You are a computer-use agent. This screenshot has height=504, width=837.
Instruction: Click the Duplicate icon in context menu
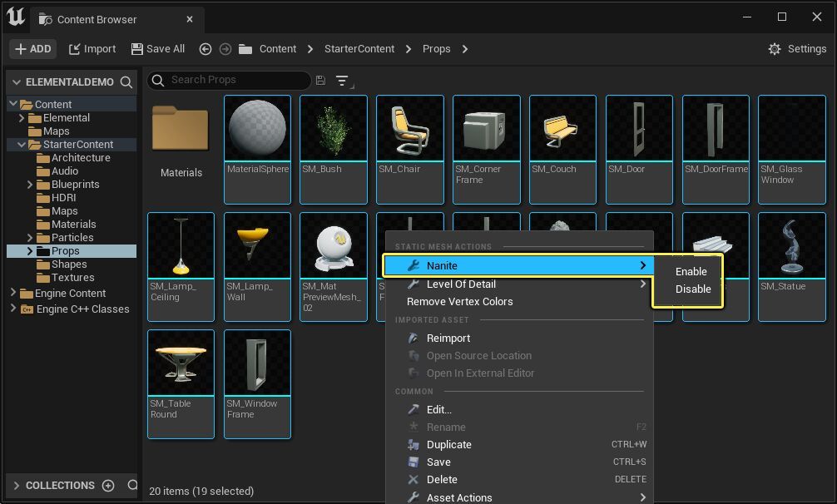pyautogui.click(x=414, y=444)
